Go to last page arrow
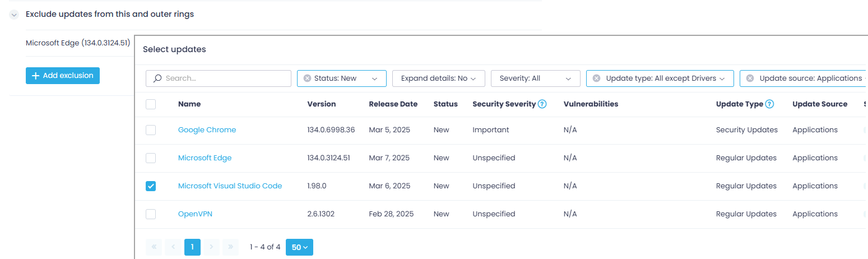868x259 pixels. coord(230,247)
